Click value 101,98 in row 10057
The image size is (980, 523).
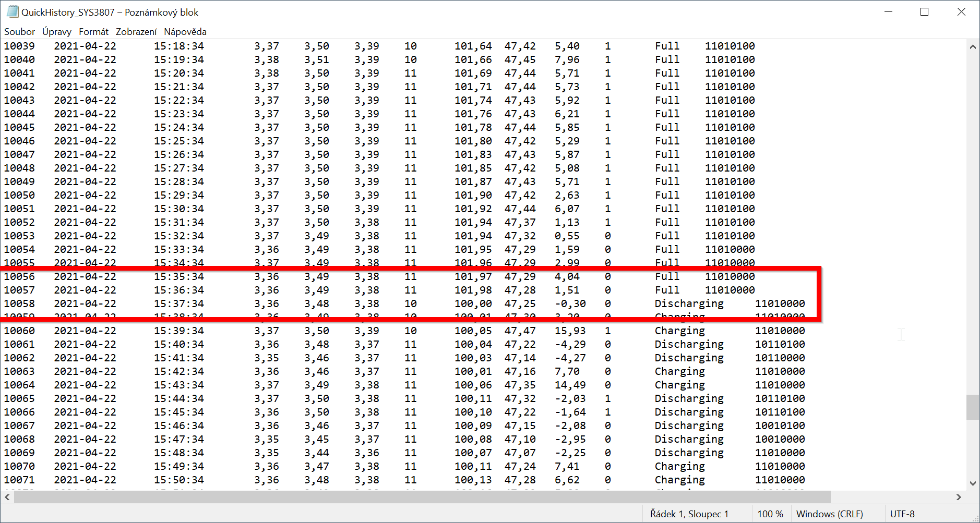click(473, 290)
